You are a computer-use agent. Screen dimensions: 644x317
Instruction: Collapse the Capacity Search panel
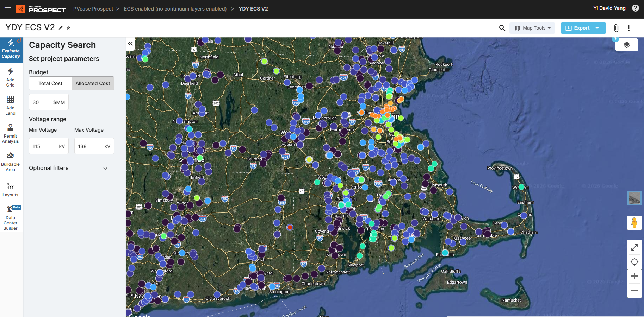click(x=130, y=44)
